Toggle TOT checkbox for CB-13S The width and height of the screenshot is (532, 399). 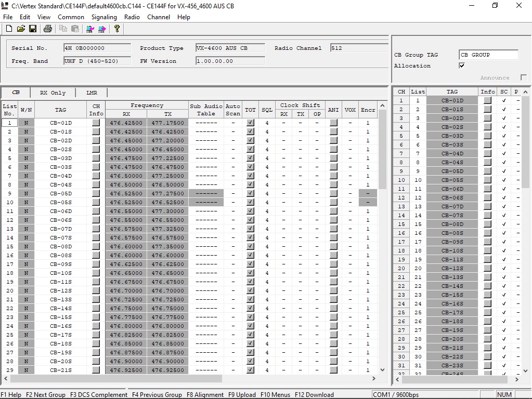click(250, 299)
